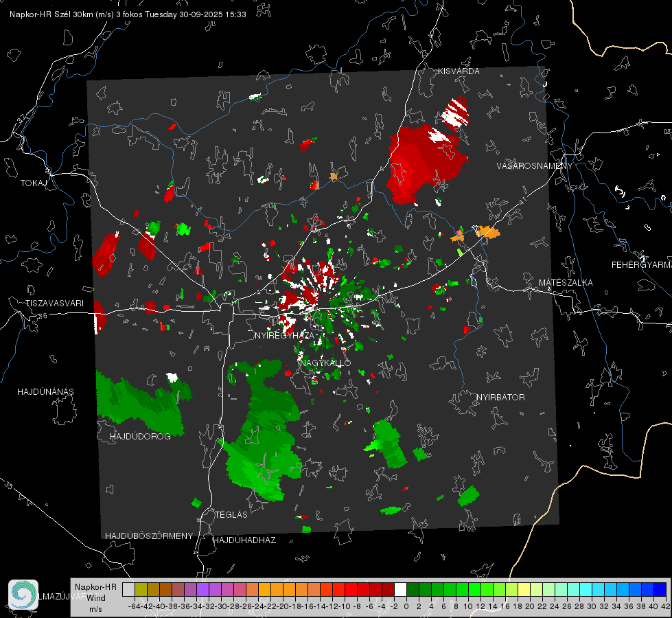Screen dimensions: 672x618
Task: Click the NAGYKÁLLÓ town label
Action: tap(325, 363)
